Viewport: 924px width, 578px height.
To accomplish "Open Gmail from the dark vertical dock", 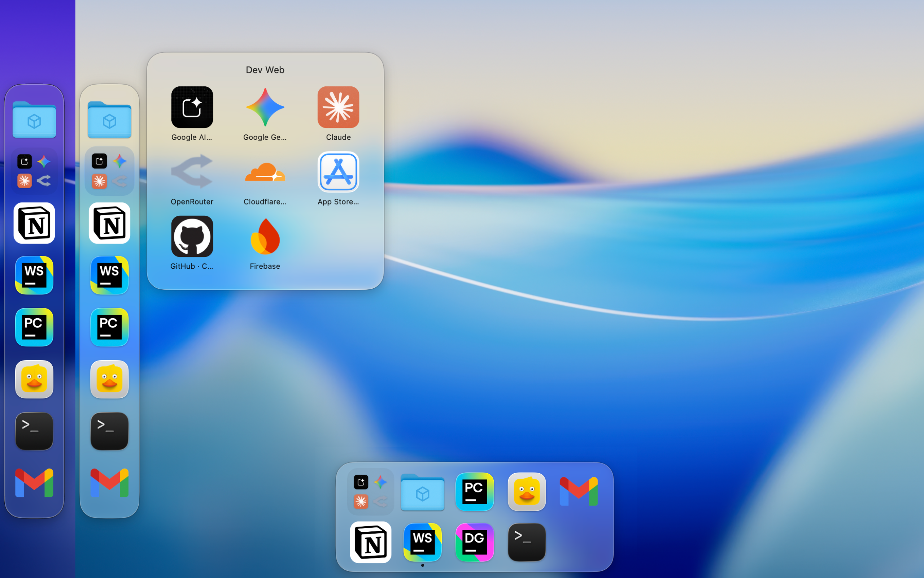I will tap(34, 483).
